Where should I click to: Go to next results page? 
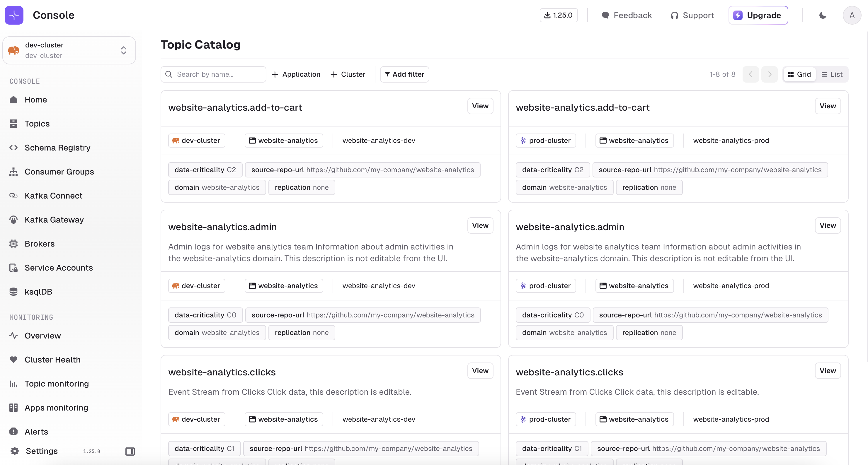coord(770,74)
